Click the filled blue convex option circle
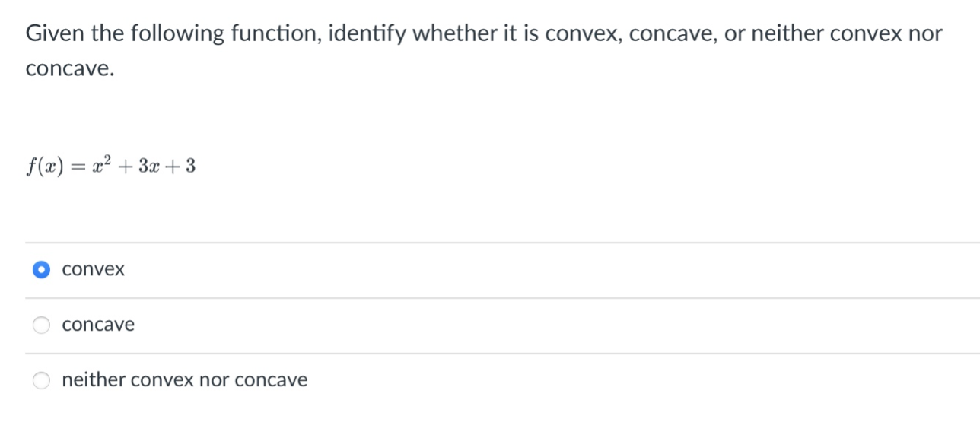The width and height of the screenshot is (980, 438). pos(40,268)
